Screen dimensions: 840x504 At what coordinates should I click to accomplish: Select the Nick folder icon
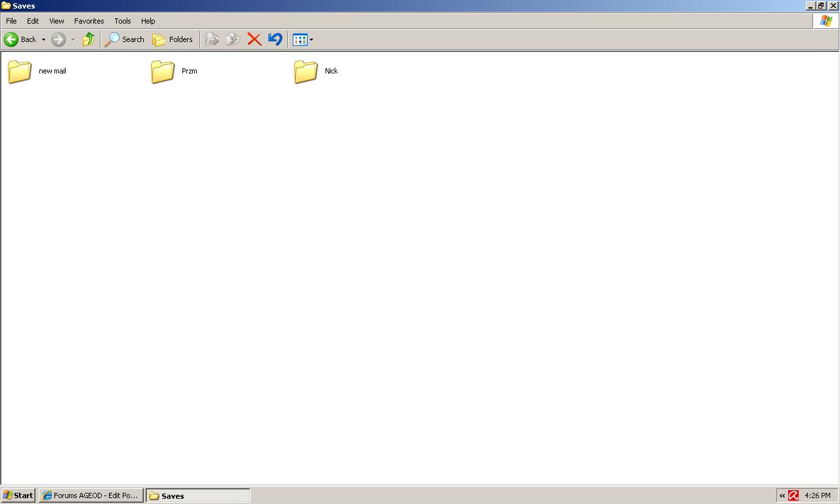pyautogui.click(x=306, y=72)
